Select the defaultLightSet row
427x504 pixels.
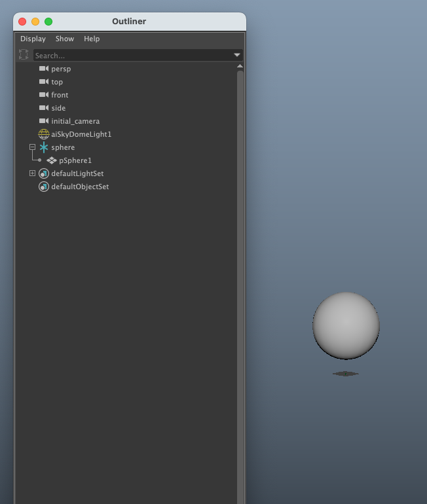coord(126,173)
